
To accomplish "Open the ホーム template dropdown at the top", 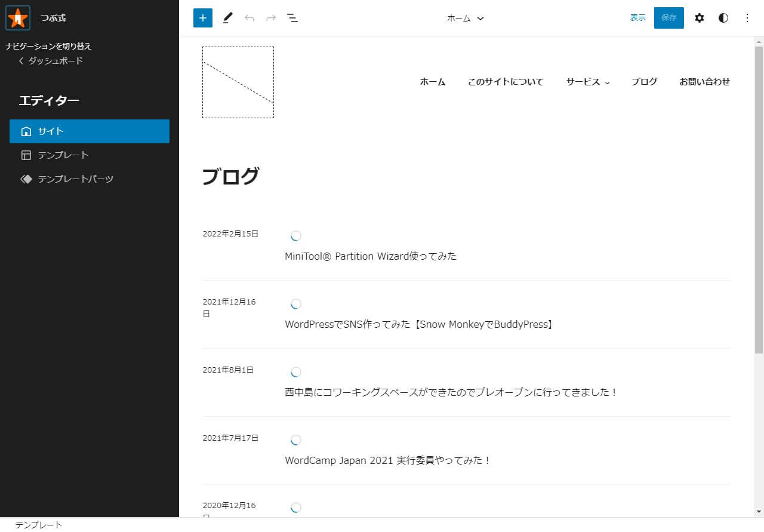I will tap(466, 18).
